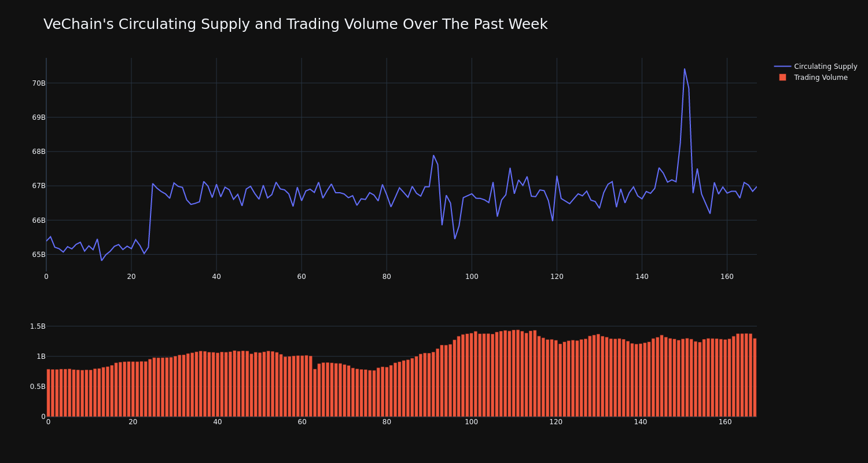Click the blue Circulating Supply legend line
Screen dimensions: 868x463
click(782, 67)
